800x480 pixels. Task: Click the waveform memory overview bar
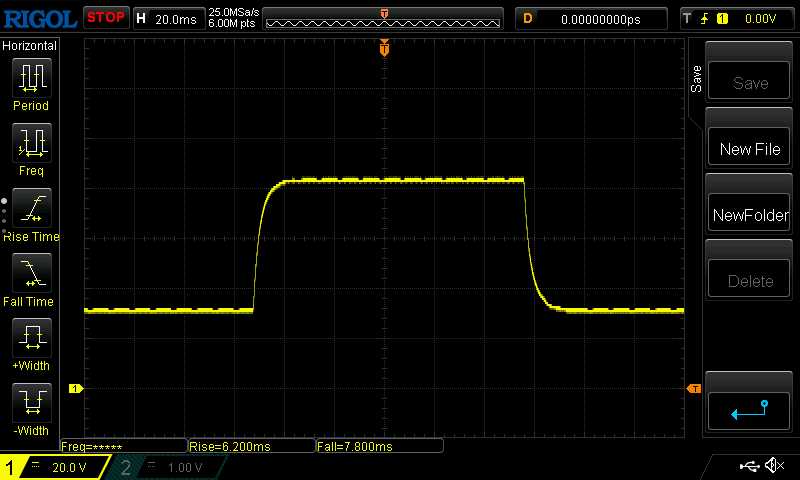[383, 19]
